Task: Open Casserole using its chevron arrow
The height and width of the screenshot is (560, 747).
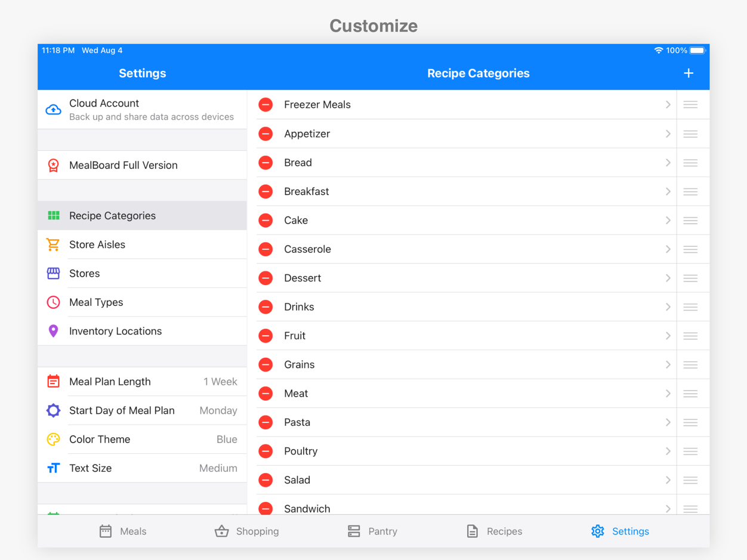Action: [668, 249]
